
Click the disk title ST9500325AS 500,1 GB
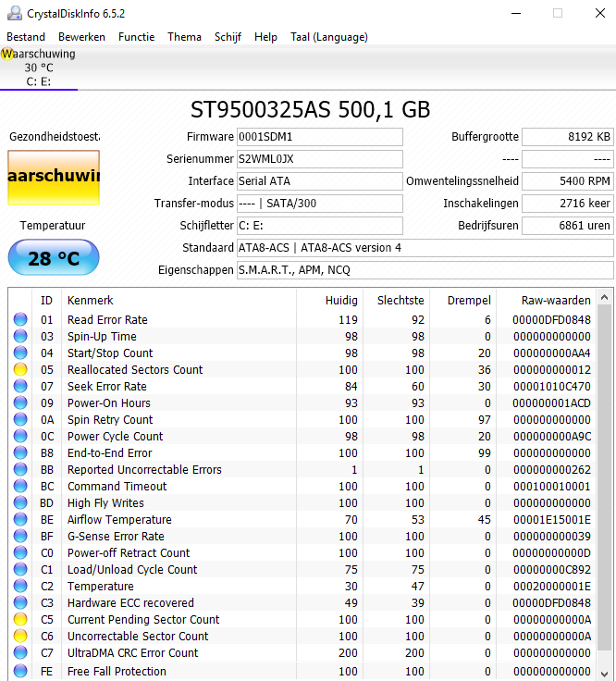[x=310, y=109]
